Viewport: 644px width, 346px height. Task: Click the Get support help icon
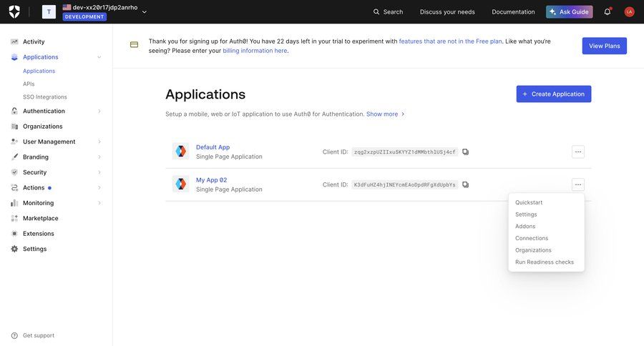[x=14, y=335]
